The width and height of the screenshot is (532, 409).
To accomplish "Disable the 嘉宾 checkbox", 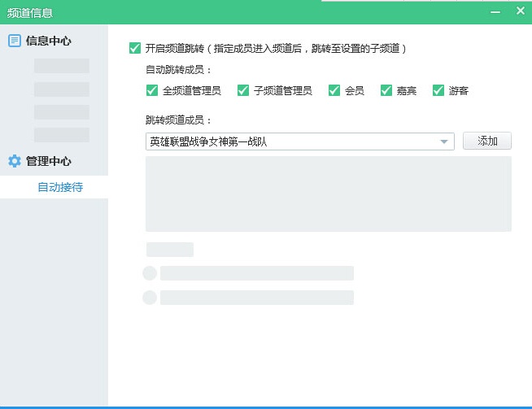I will coord(386,90).
